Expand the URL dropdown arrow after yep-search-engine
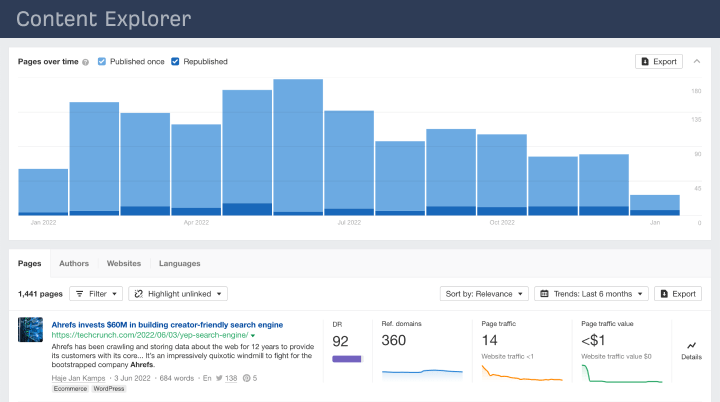 pos(253,336)
